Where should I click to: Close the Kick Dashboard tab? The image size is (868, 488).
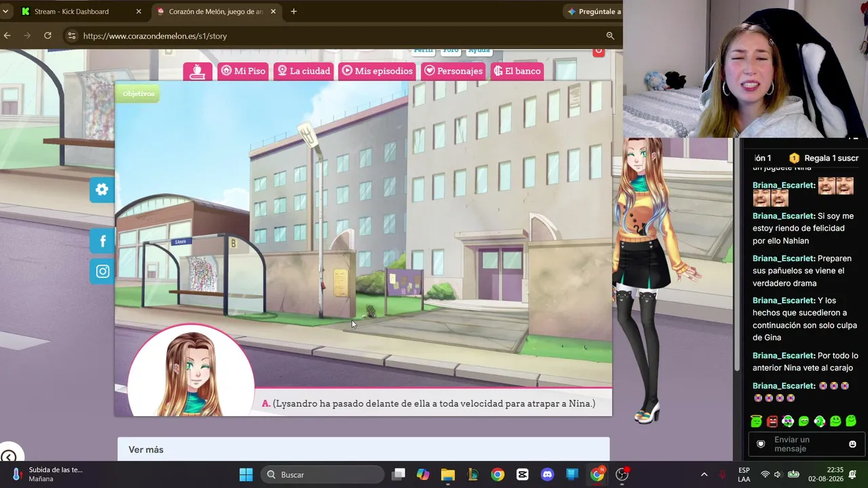click(x=138, y=12)
